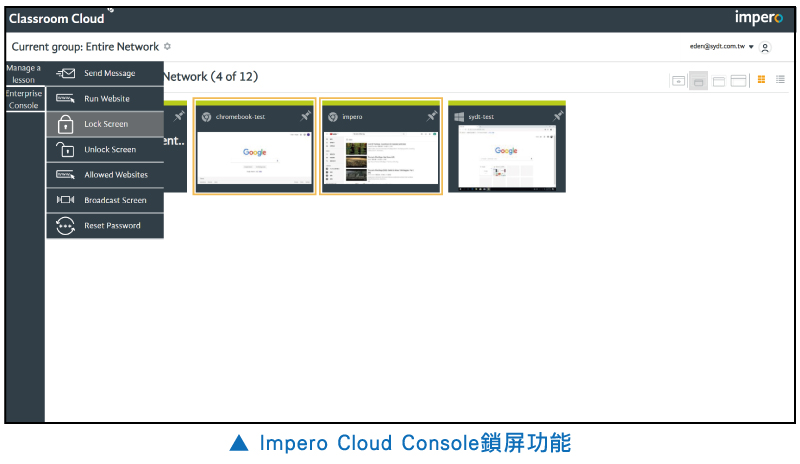Open current group settings gear
This screenshot has height=464, width=800.
click(167, 47)
